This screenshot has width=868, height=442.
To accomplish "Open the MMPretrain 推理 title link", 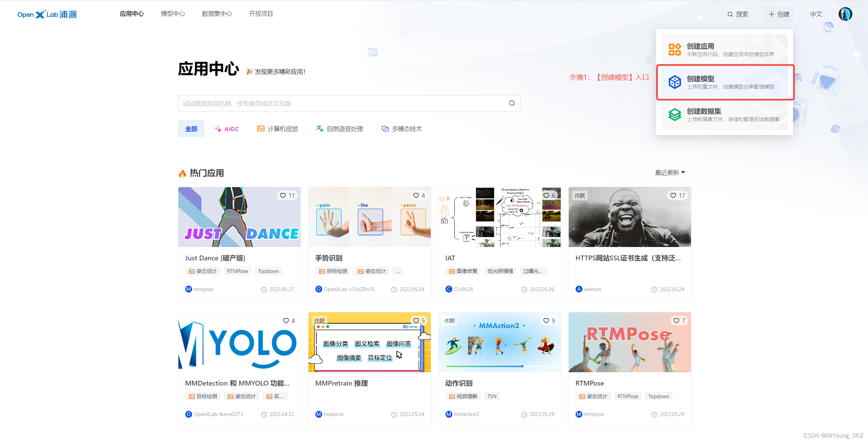I will pos(341,383).
